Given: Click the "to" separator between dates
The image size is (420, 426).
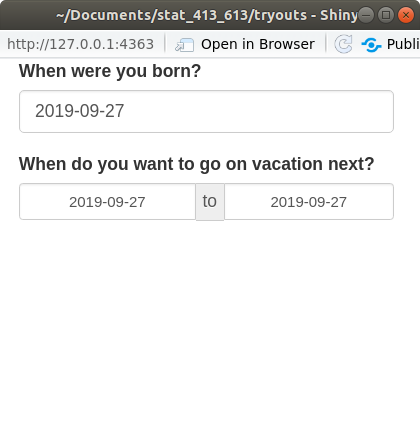Looking at the screenshot, I should [210, 202].
